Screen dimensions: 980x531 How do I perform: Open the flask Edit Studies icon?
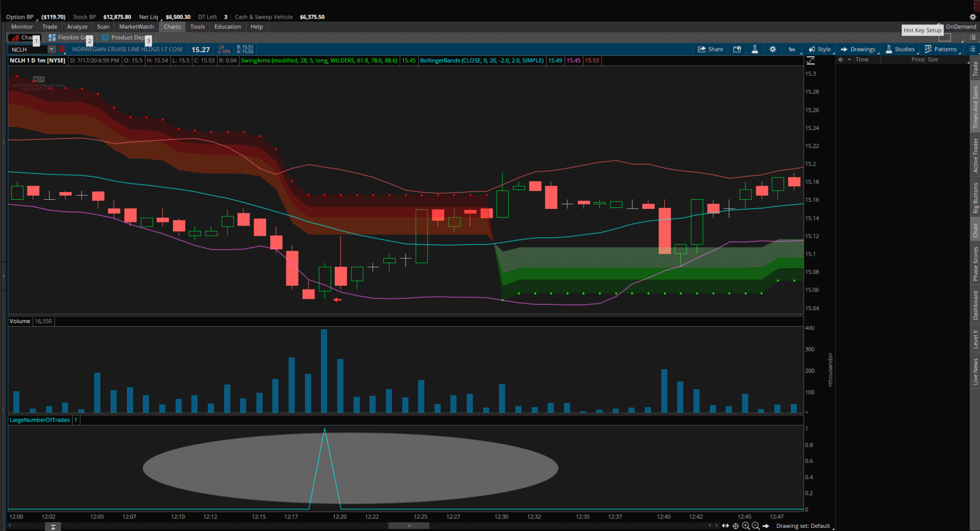[x=755, y=50]
